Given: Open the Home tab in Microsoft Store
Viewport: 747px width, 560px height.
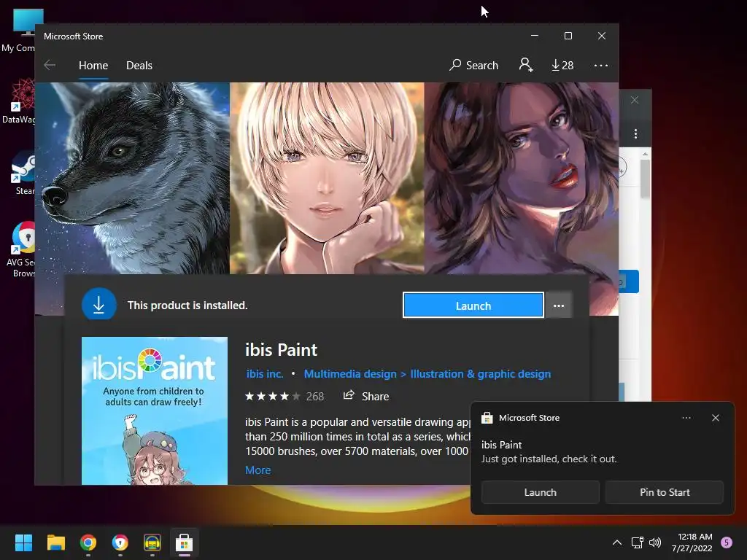Looking at the screenshot, I should (93, 65).
